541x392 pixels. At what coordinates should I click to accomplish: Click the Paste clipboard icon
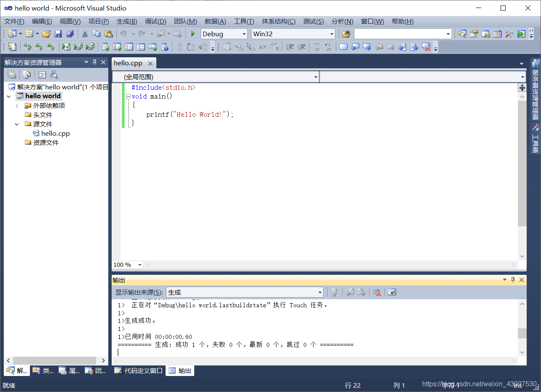tap(108, 34)
